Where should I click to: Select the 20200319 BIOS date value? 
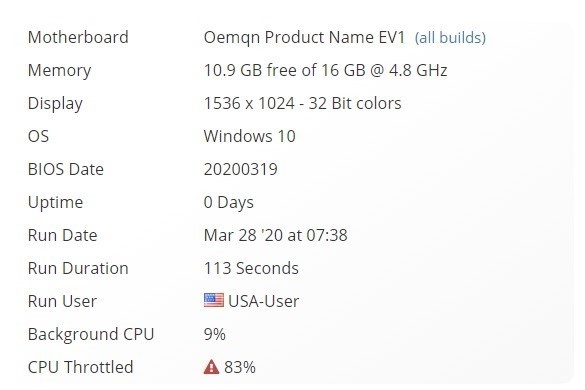click(x=241, y=169)
